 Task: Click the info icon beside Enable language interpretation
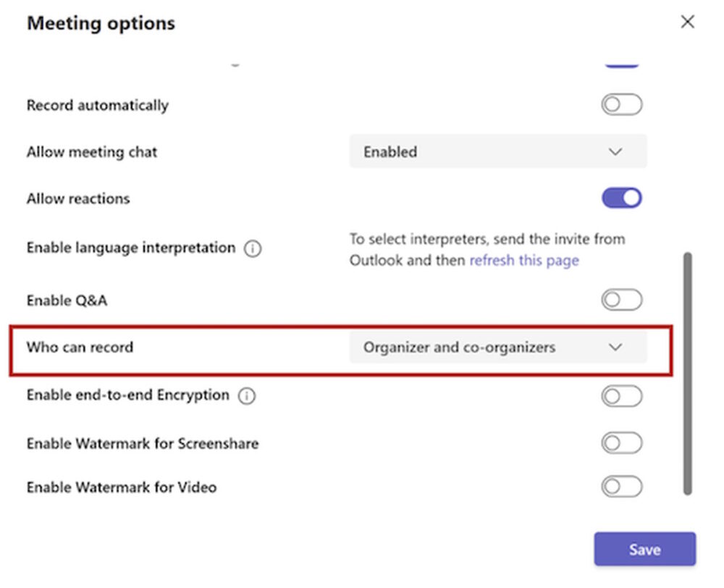[x=253, y=248]
